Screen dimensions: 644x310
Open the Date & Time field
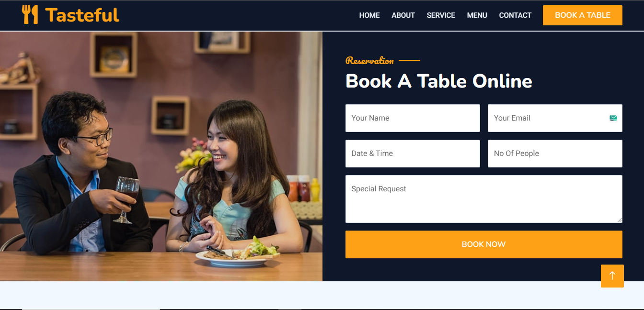(x=413, y=154)
